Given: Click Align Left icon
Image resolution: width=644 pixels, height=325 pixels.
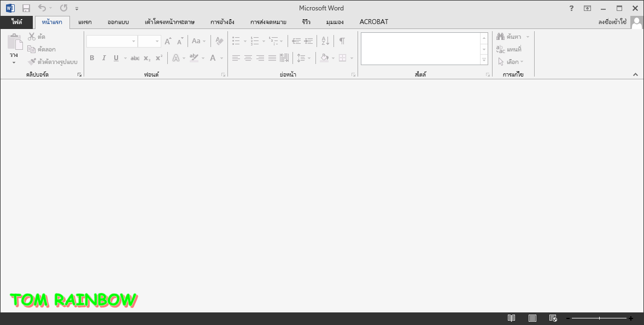Looking at the screenshot, I should [236, 58].
